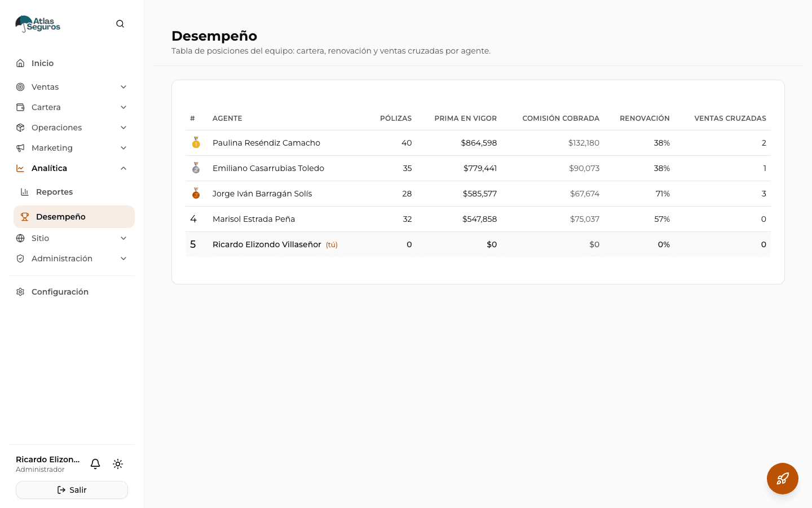Click Marisol Estrada Peña row name
Image resolution: width=812 pixels, height=508 pixels.
click(x=254, y=219)
